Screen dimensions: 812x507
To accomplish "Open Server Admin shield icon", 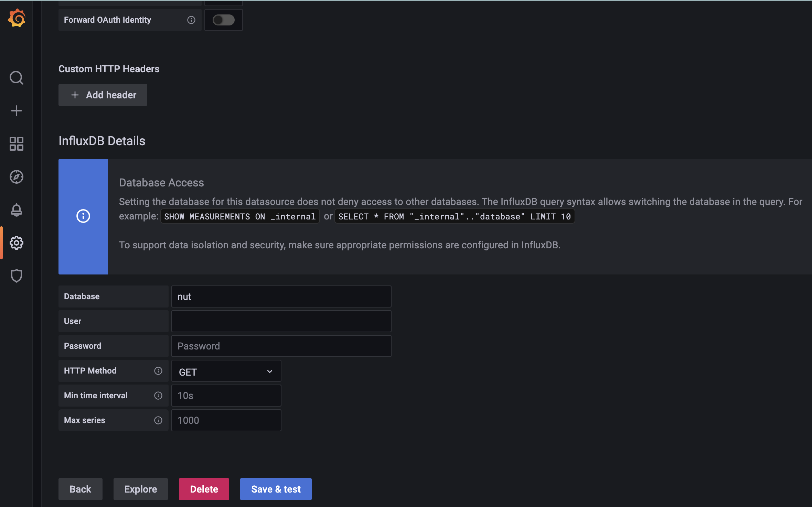I will 17,276.
